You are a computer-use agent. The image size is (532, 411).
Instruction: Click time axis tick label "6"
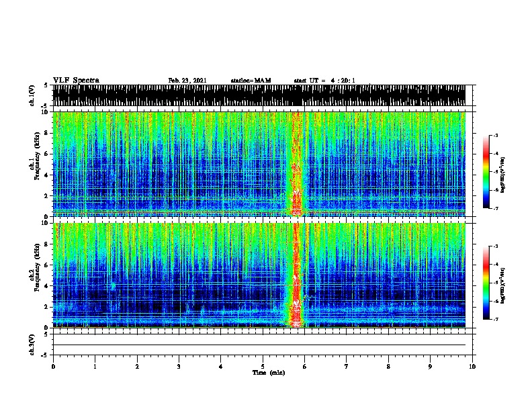coord(305,367)
